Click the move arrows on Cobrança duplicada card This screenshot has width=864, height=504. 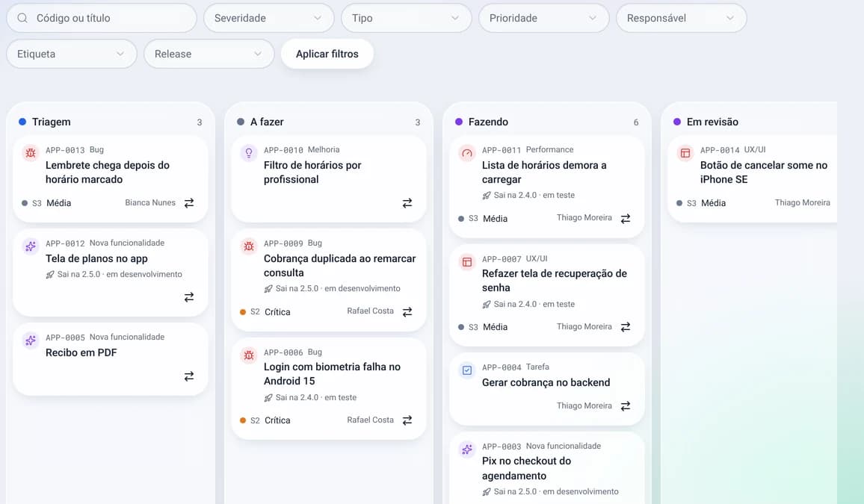(407, 312)
